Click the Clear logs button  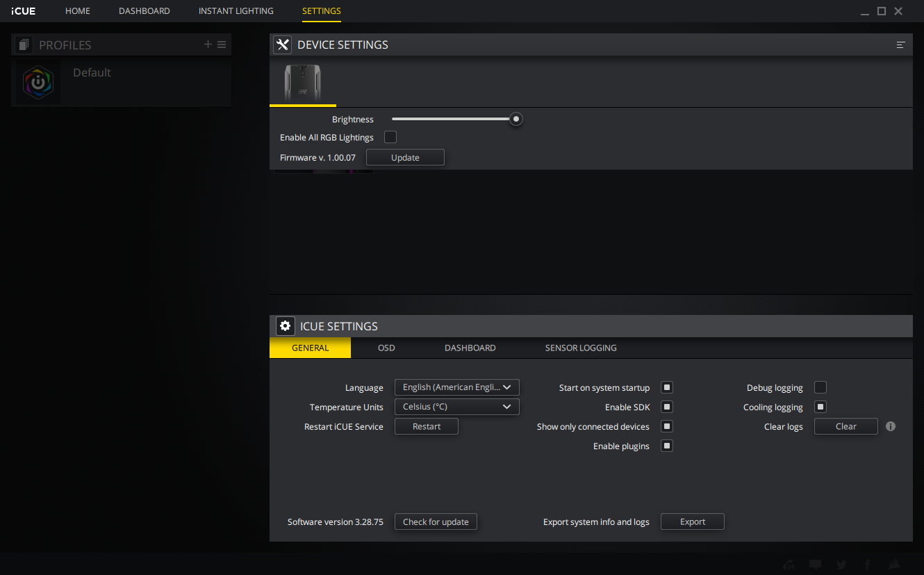coord(846,426)
